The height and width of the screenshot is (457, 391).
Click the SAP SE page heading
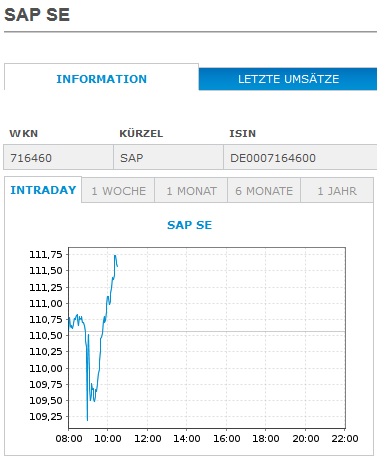pyautogui.click(x=37, y=15)
